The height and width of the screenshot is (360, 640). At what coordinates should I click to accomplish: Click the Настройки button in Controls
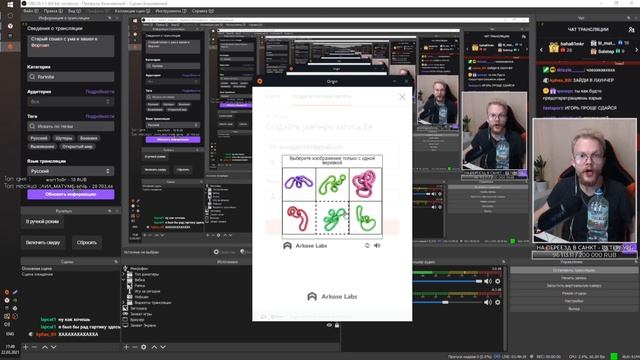pyautogui.click(x=573, y=301)
